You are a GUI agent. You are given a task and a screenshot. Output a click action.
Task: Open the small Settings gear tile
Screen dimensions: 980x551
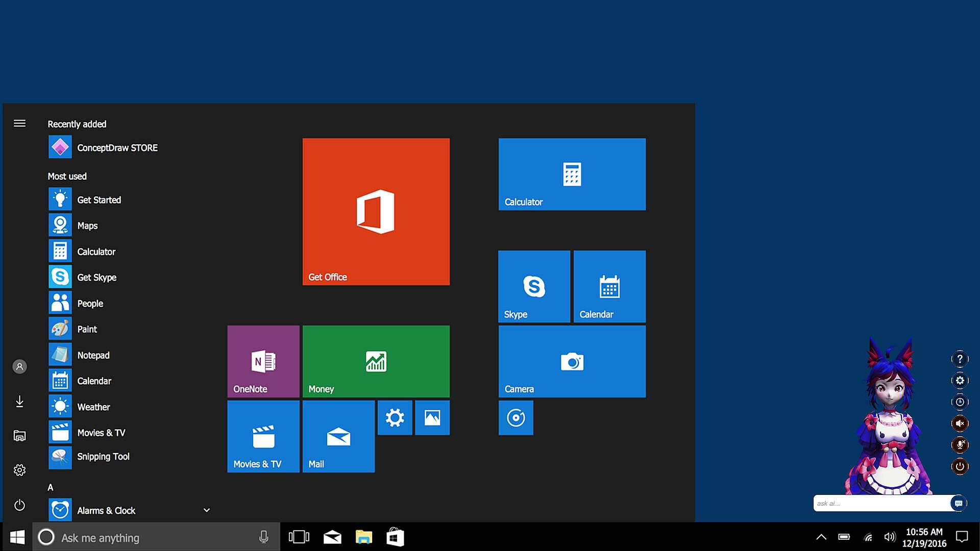click(395, 418)
